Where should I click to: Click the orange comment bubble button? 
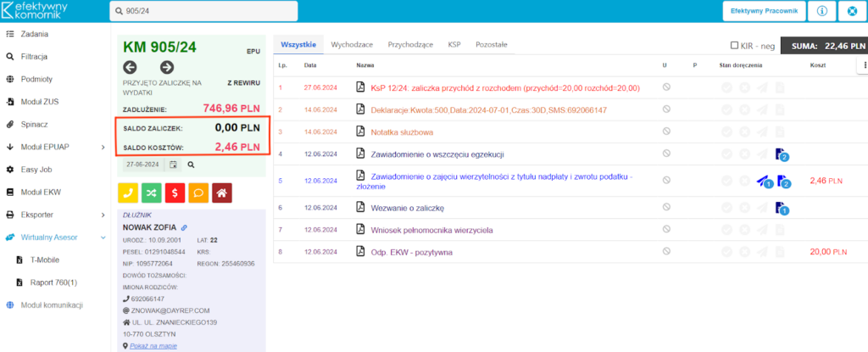[x=198, y=193]
